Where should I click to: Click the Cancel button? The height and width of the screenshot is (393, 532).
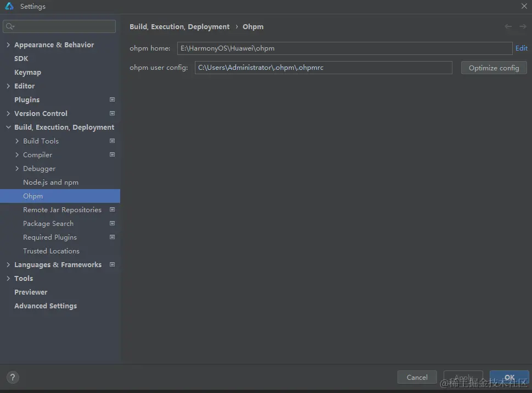(417, 378)
